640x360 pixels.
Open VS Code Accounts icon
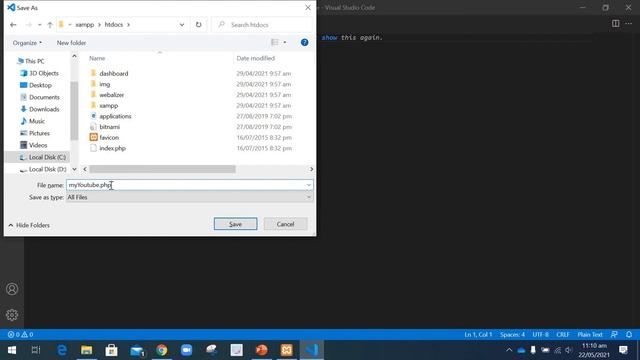pos(12,289)
